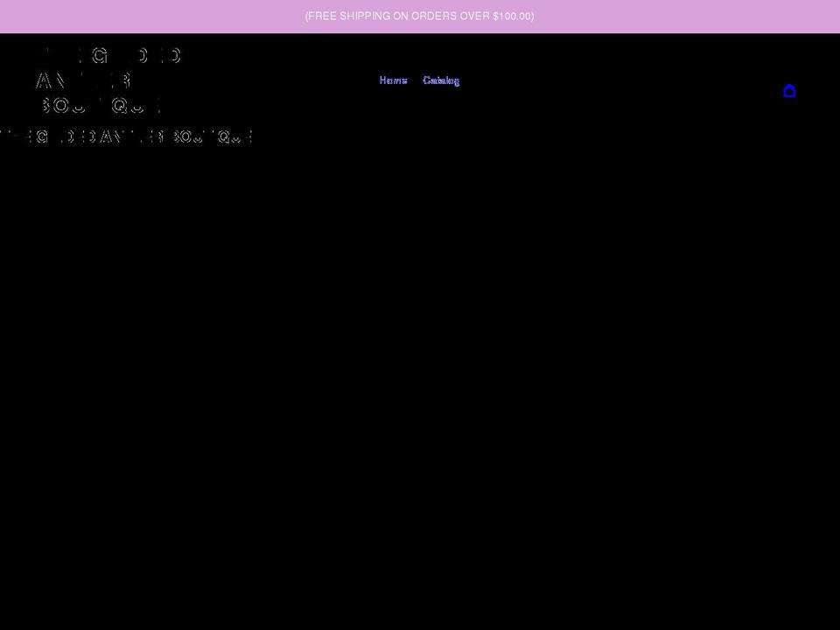840x630 pixels.
Task: Tap the bag icon at the header's right
Action: tap(789, 91)
